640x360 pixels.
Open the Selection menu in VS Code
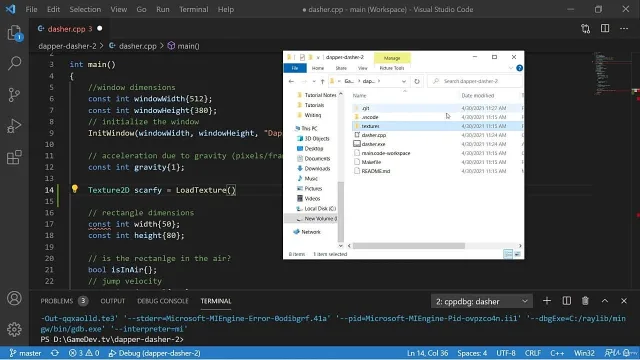[85, 9]
